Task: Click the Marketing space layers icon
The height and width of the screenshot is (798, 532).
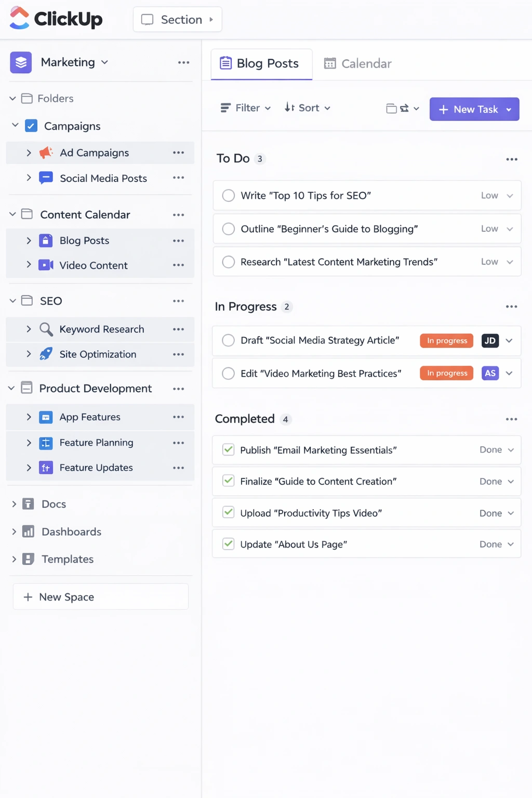Action: (x=21, y=62)
